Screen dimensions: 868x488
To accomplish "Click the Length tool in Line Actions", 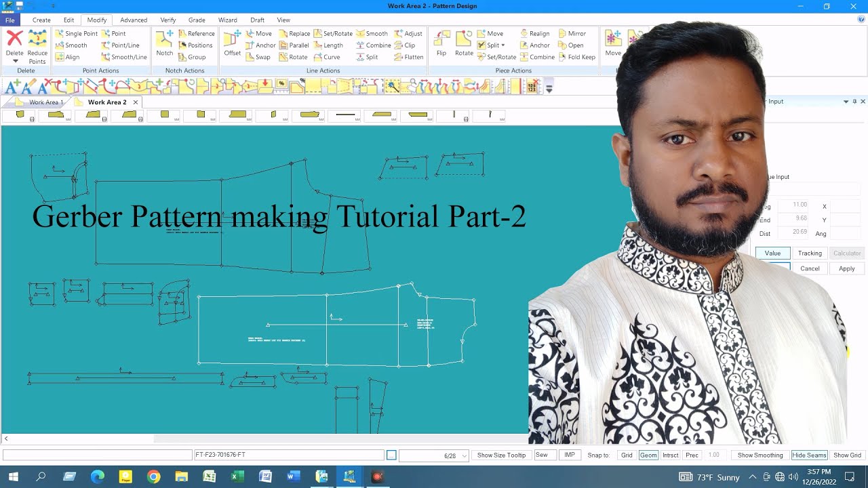I will pyautogui.click(x=328, y=45).
